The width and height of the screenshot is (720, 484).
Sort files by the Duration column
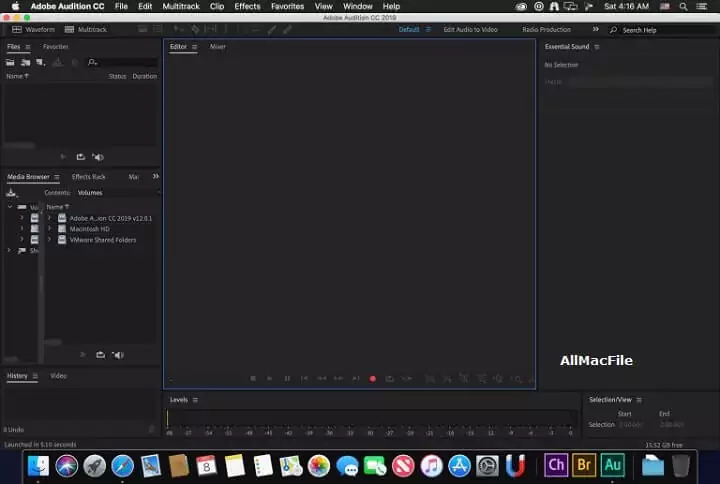click(x=145, y=76)
